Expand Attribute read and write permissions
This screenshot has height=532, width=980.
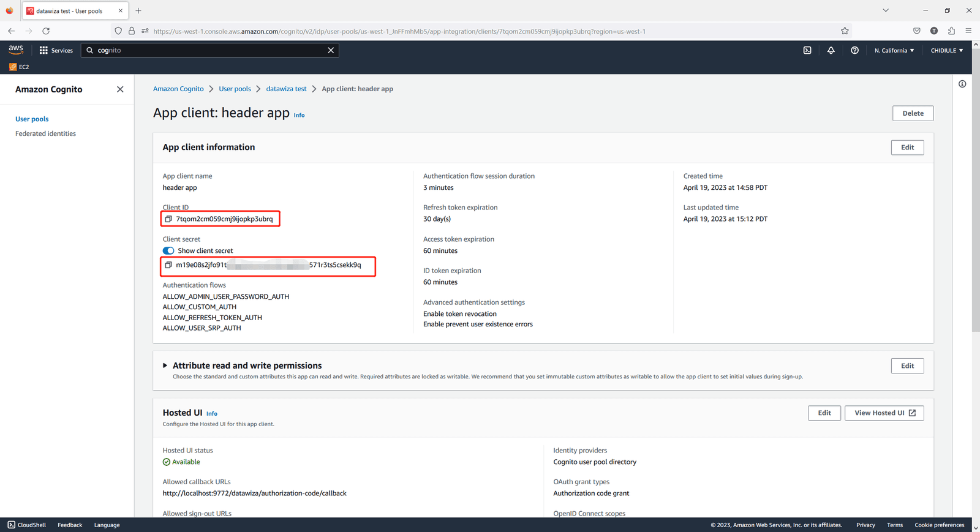(165, 365)
